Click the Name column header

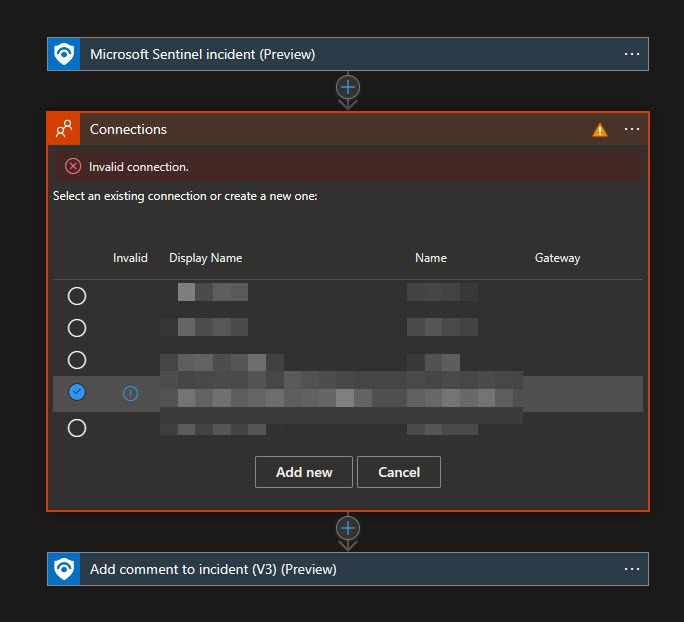(431, 258)
